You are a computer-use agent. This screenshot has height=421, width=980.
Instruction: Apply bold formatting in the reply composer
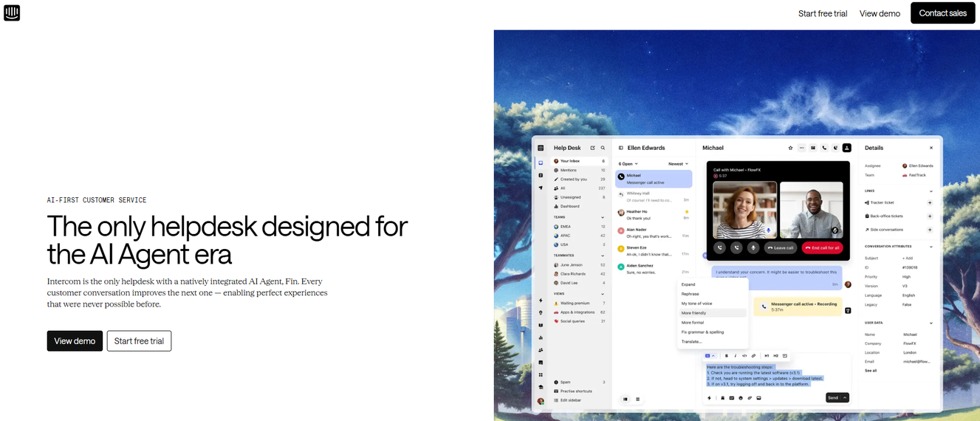pos(726,355)
